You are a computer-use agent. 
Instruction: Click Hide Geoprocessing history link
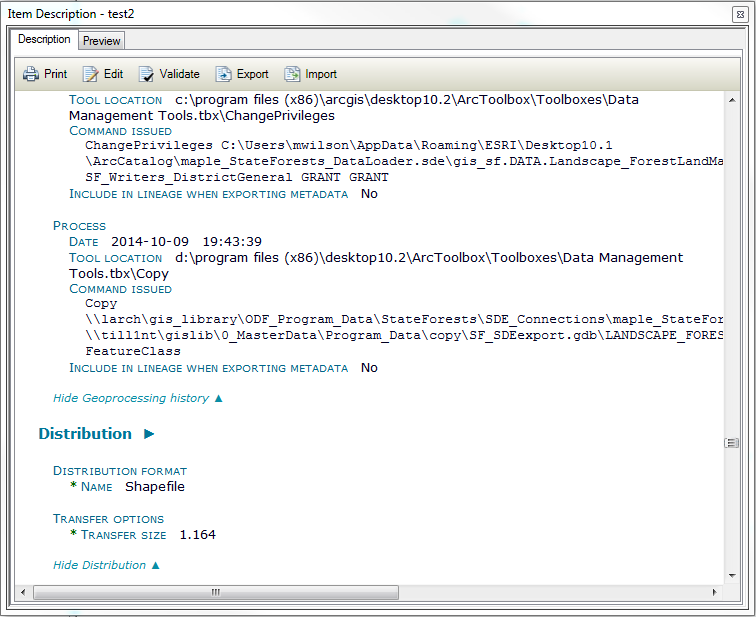(x=131, y=398)
